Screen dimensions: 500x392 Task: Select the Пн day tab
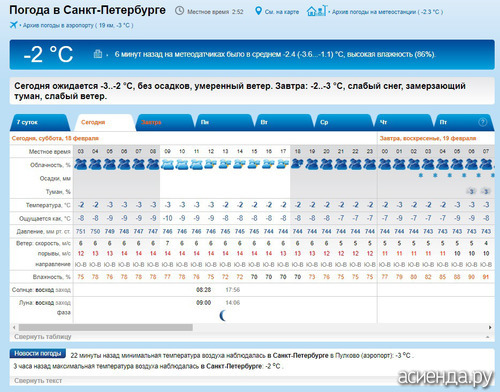click(224, 122)
